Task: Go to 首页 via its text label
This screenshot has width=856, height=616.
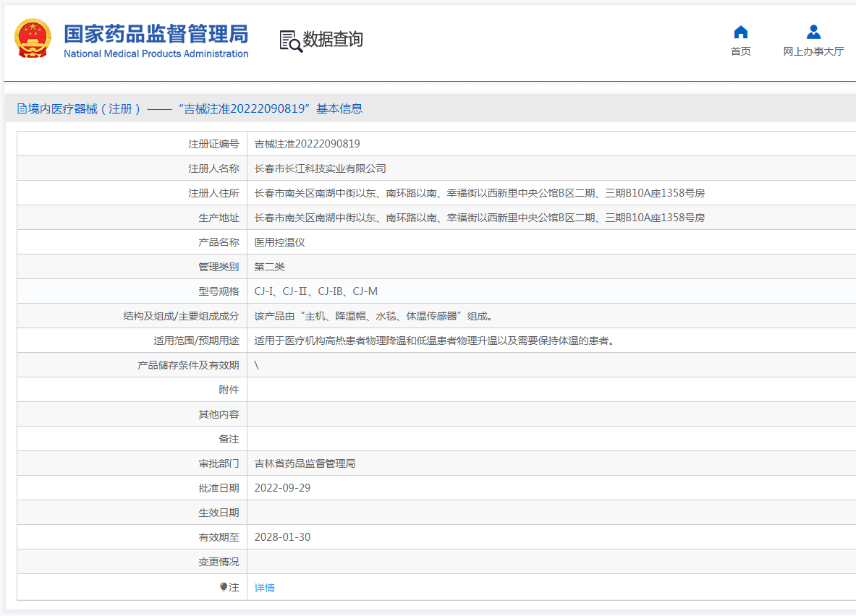Action: [x=740, y=51]
